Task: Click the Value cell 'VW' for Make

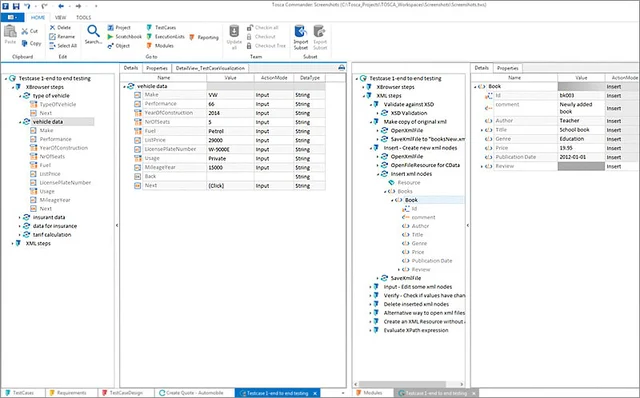Action: coord(230,95)
